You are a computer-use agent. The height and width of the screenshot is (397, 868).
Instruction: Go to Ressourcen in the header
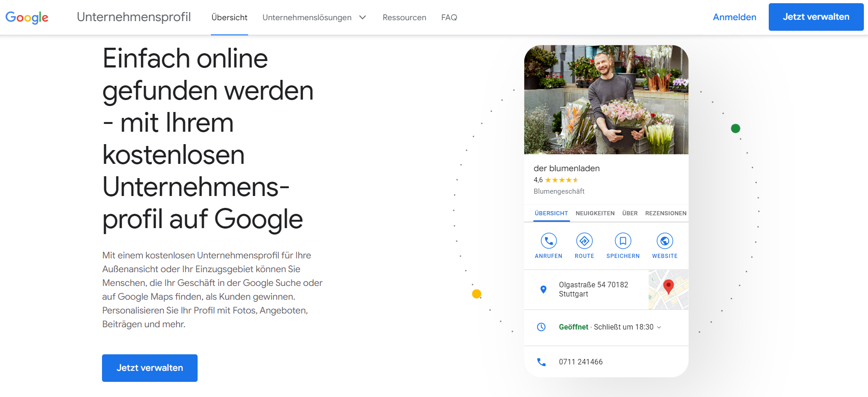click(x=404, y=17)
